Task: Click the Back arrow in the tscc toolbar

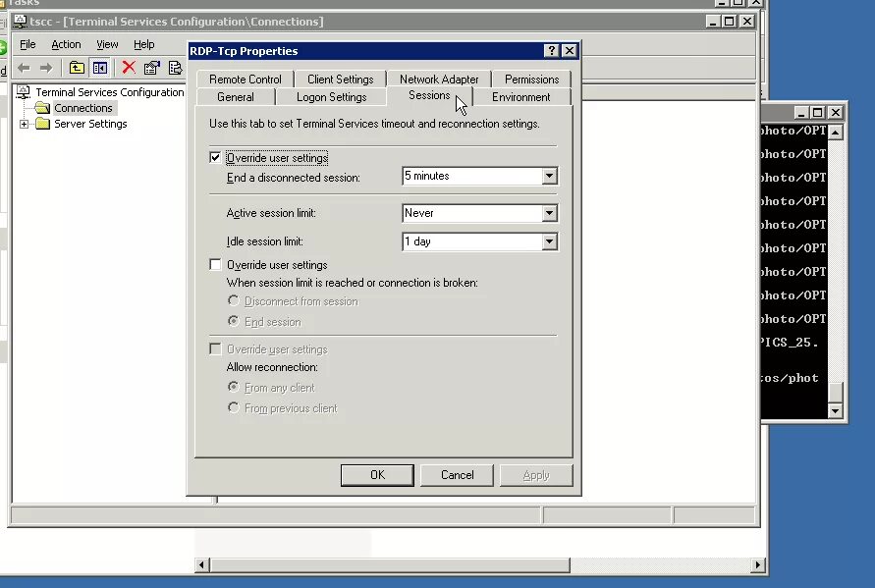Action: pos(24,68)
